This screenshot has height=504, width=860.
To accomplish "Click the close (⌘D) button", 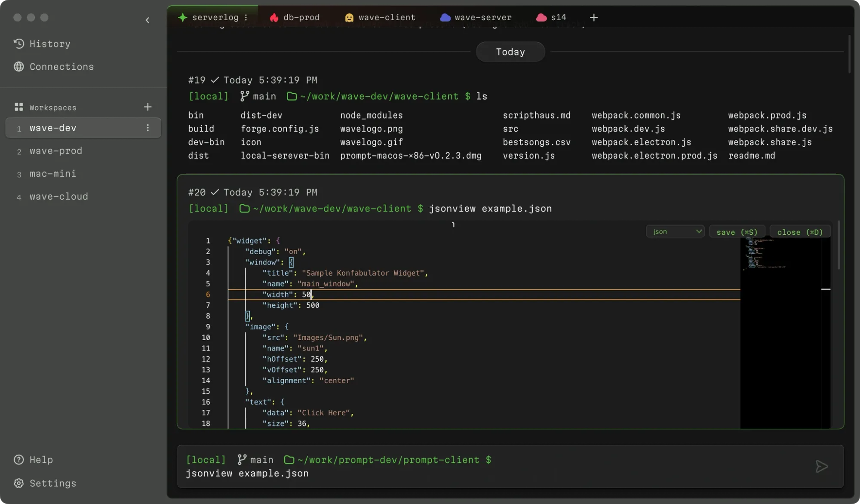I will 799,231.
